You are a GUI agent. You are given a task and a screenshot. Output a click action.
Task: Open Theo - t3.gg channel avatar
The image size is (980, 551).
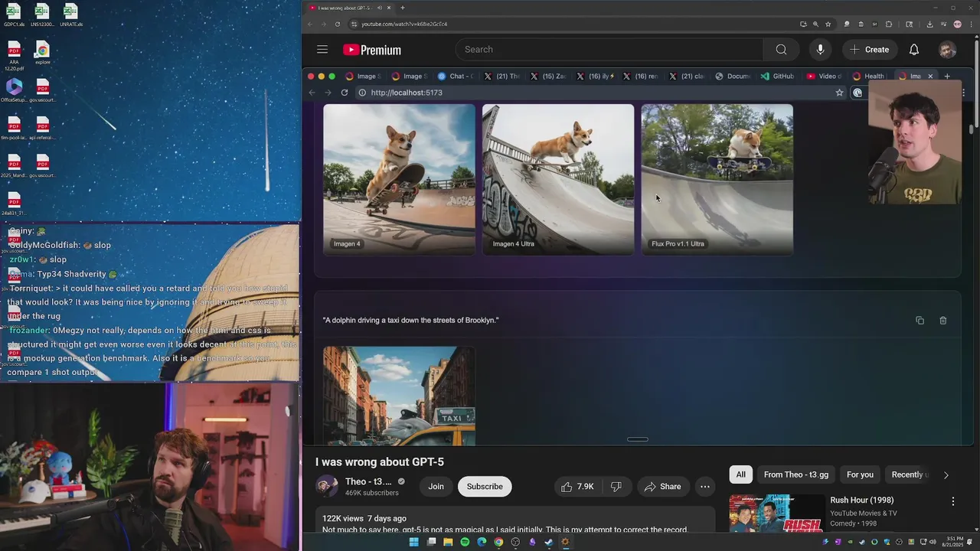point(327,487)
